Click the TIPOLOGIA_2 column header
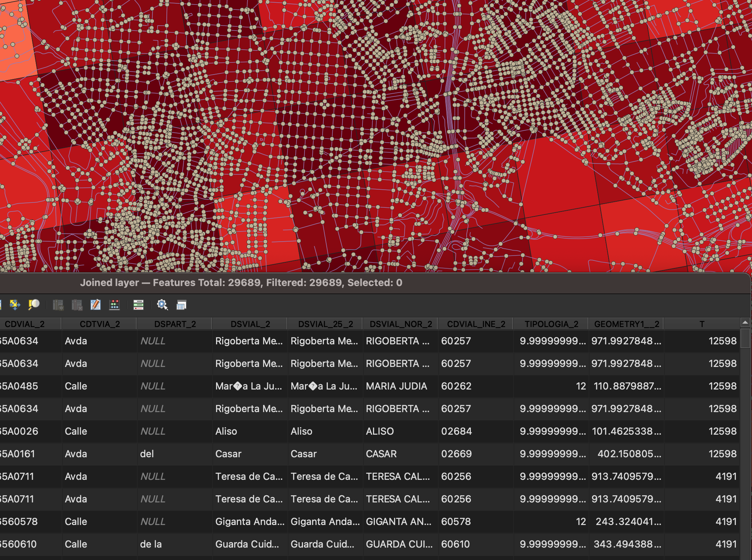This screenshot has height=560, width=752. pyautogui.click(x=551, y=324)
